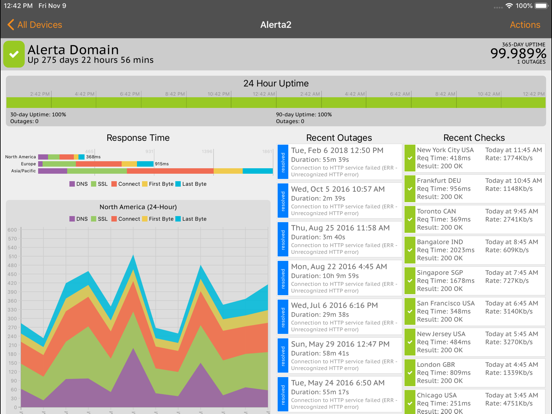Open the Actions menu
The image size is (552, 414).
525,25
